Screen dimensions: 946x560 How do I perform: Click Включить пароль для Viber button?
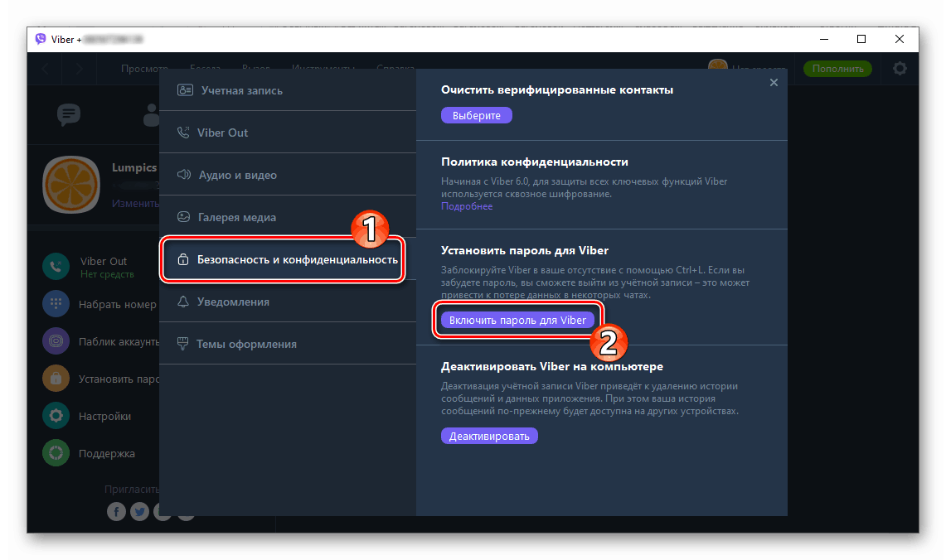(x=517, y=320)
